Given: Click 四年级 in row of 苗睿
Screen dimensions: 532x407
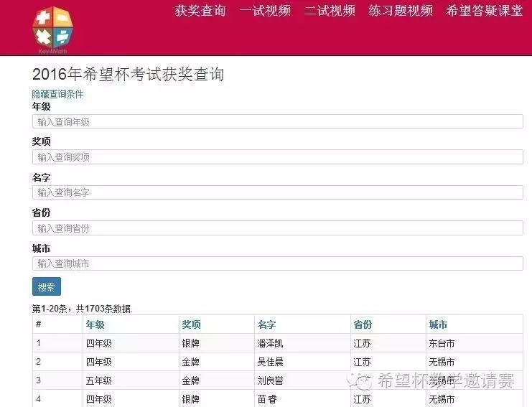Looking at the screenshot, I should tap(99, 399).
